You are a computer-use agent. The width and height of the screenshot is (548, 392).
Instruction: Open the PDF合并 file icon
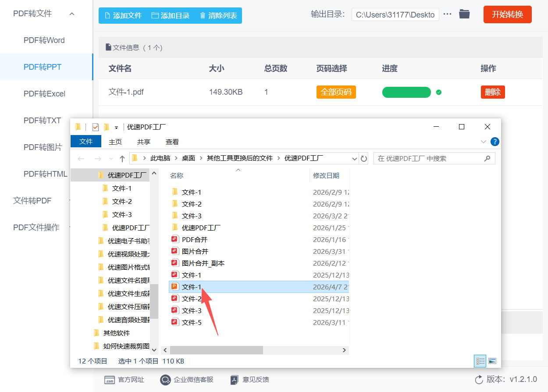[175, 239]
